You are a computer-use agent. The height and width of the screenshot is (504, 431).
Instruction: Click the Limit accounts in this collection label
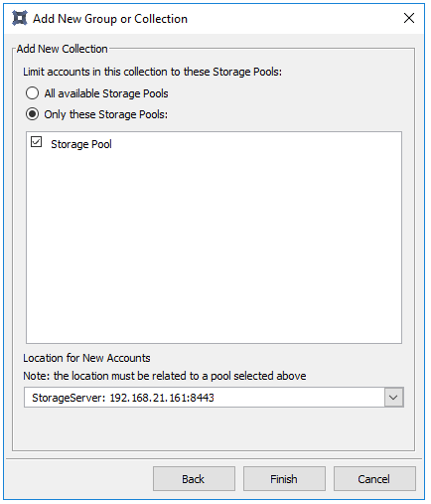152,72
